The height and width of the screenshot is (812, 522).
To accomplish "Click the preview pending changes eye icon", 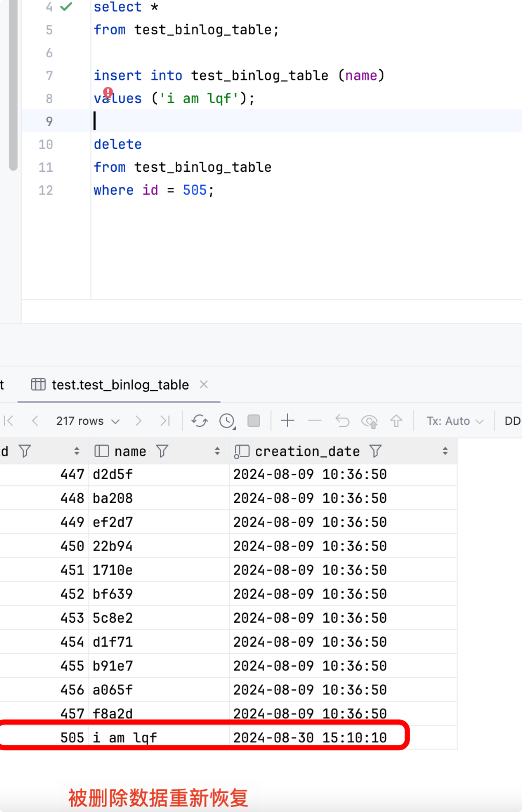I will 369,421.
